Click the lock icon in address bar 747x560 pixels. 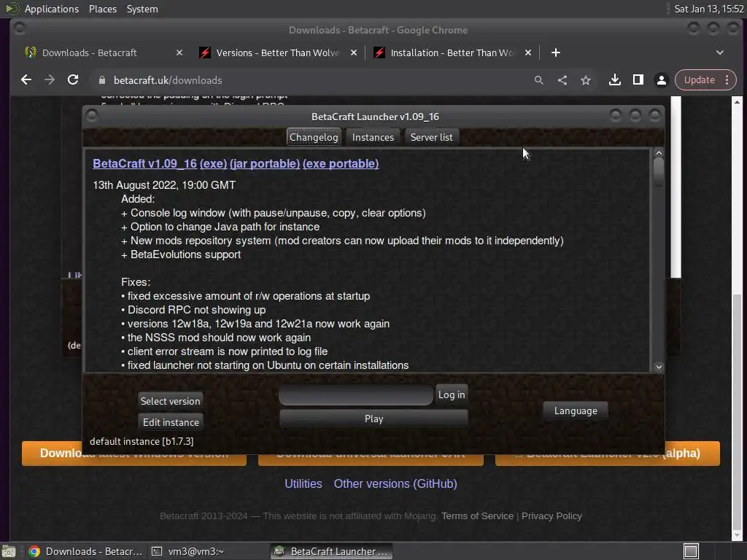(102, 80)
